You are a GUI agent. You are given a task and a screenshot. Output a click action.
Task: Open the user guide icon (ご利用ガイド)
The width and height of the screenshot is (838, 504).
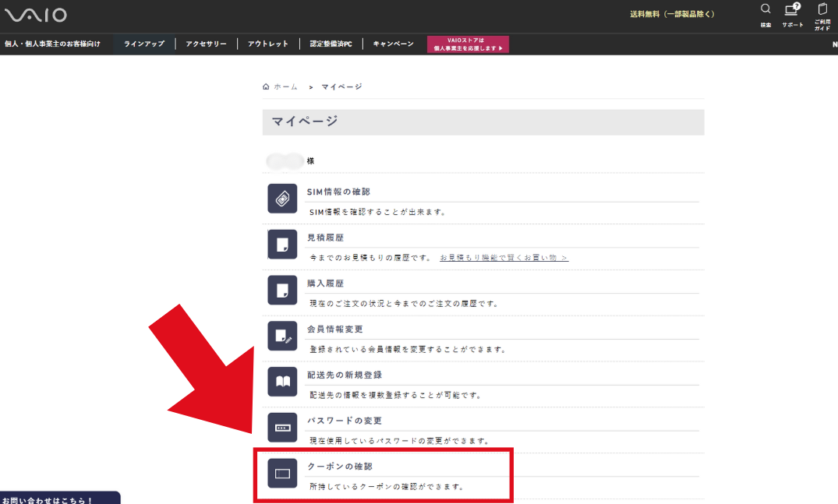click(x=822, y=10)
